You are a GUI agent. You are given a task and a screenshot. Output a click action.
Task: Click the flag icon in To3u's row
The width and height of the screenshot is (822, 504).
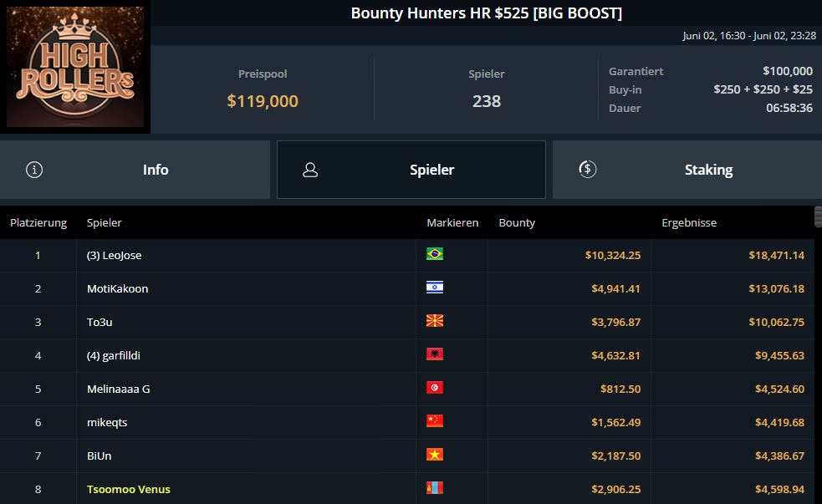pos(435,321)
